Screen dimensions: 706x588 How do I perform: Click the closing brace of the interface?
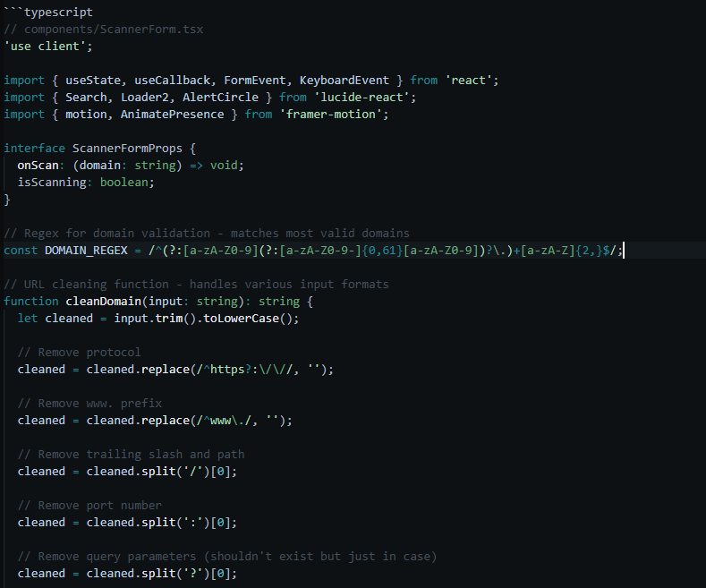pos(7,200)
